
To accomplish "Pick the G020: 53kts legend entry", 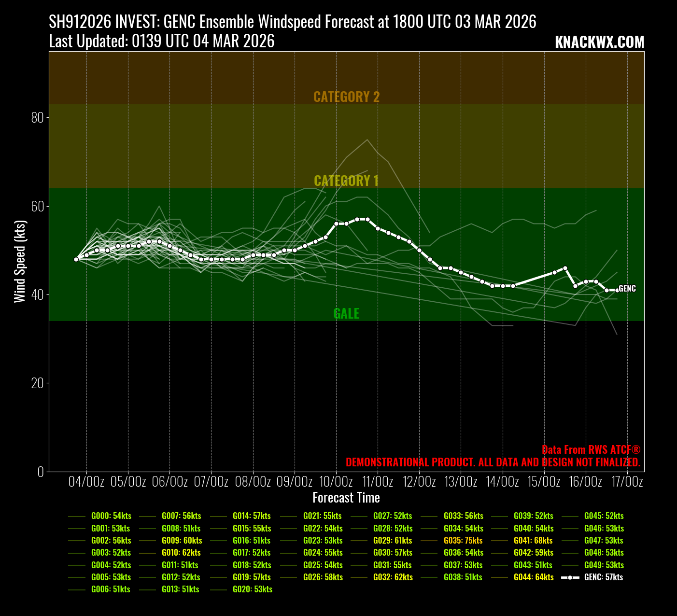I will click(252, 589).
